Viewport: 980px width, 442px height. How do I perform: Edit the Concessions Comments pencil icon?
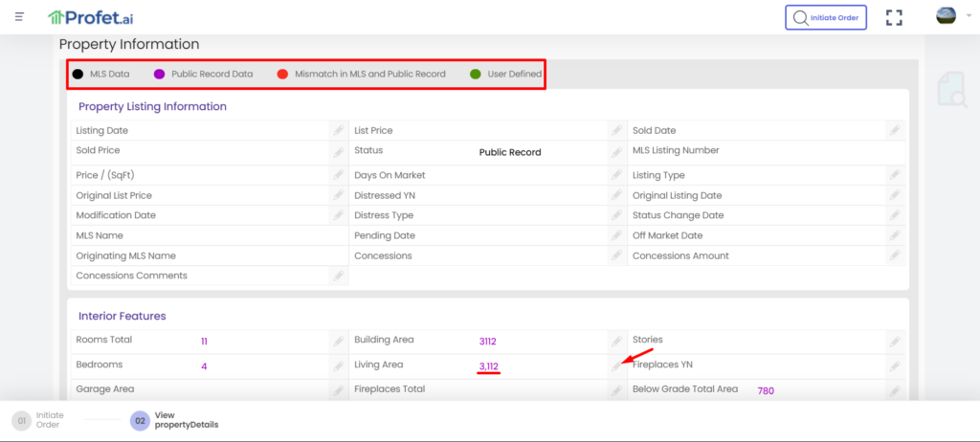pyautogui.click(x=338, y=276)
